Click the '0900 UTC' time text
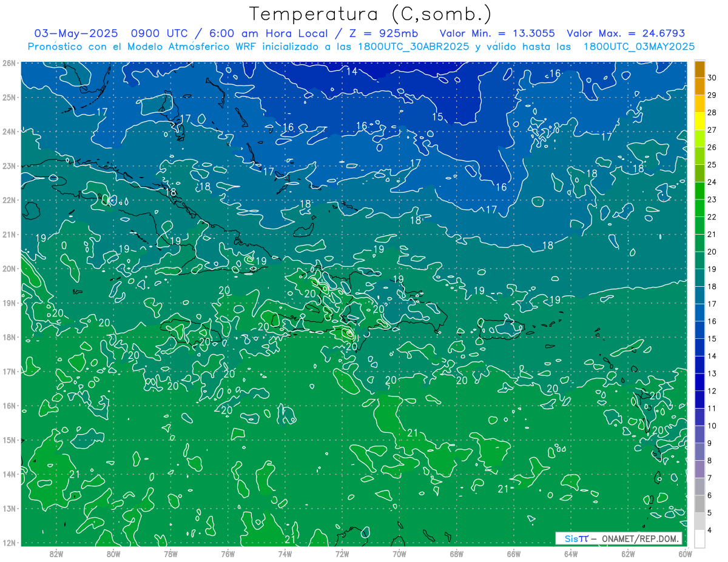The image size is (728, 562). tap(159, 33)
